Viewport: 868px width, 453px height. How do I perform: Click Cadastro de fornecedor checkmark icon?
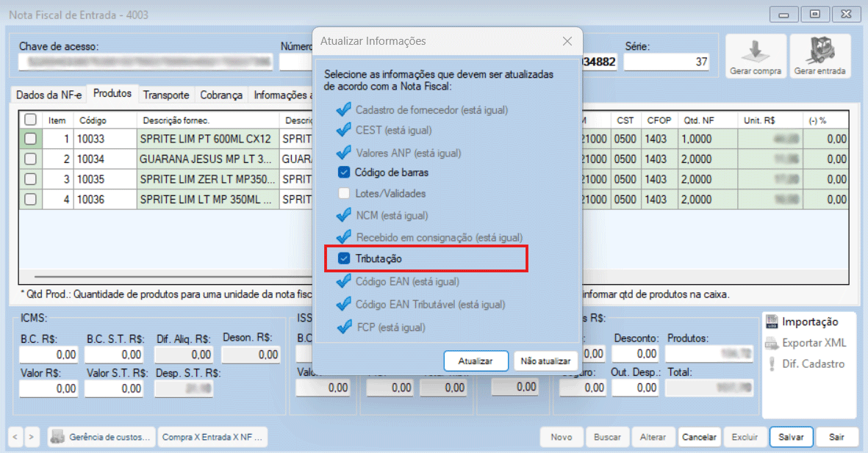tap(344, 109)
